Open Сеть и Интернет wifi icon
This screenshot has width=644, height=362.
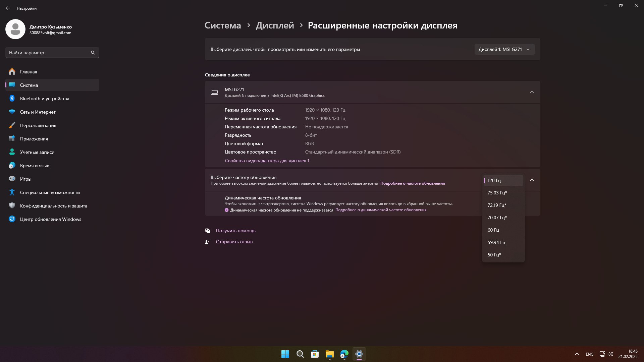12,112
